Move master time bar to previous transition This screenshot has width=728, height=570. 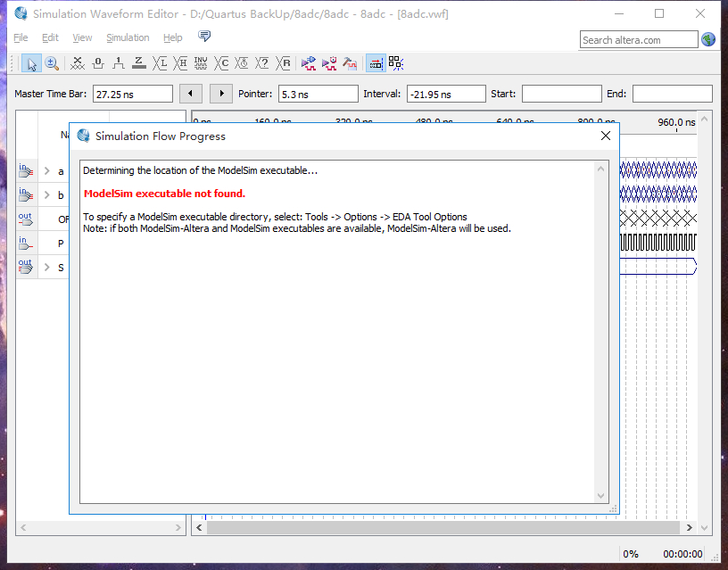coord(190,94)
